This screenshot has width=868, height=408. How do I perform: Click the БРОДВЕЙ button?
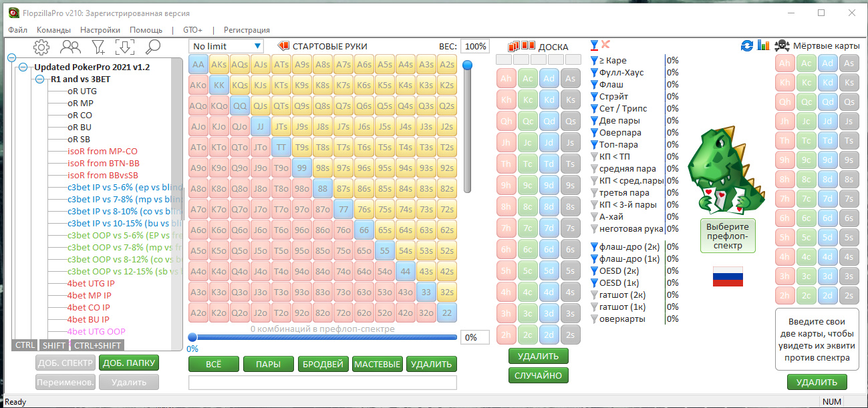click(323, 364)
